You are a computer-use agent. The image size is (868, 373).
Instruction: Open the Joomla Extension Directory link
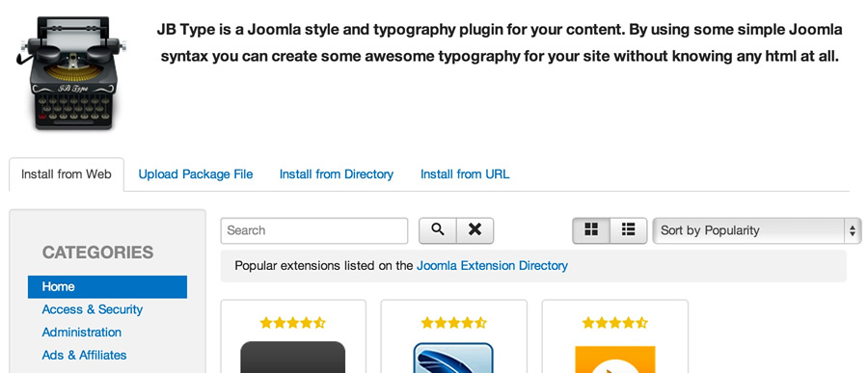click(x=492, y=266)
